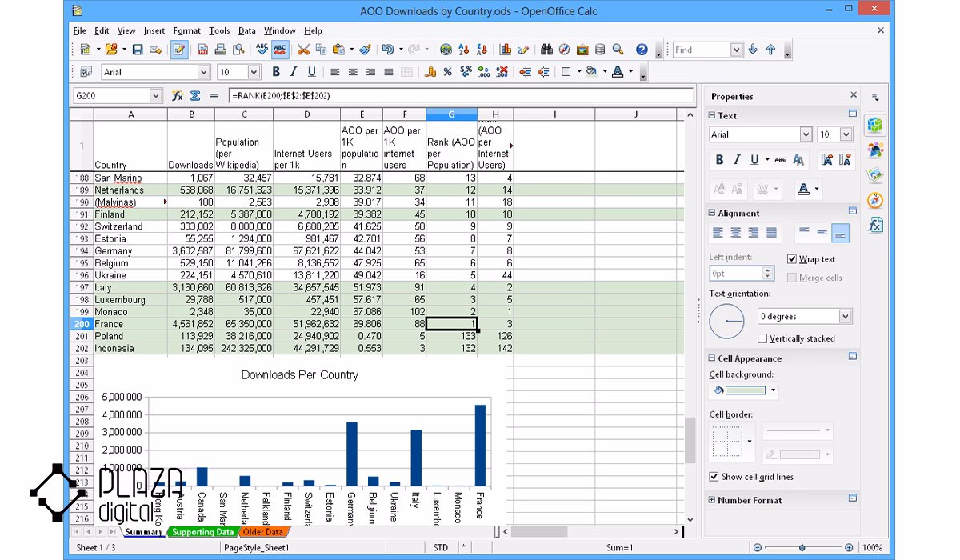Toggle the Wrap text checkbox
The width and height of the screenshot is (960, 560).
[792, 259]
